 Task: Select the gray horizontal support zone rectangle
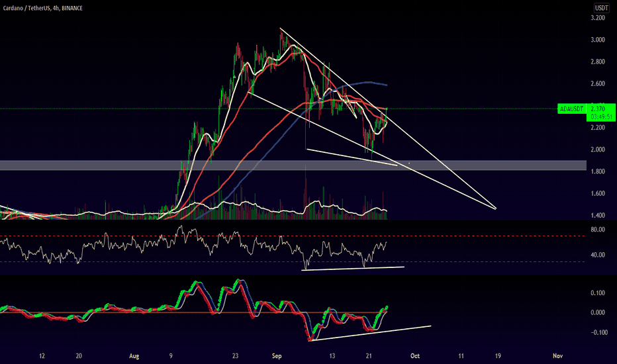click(293, 165)
